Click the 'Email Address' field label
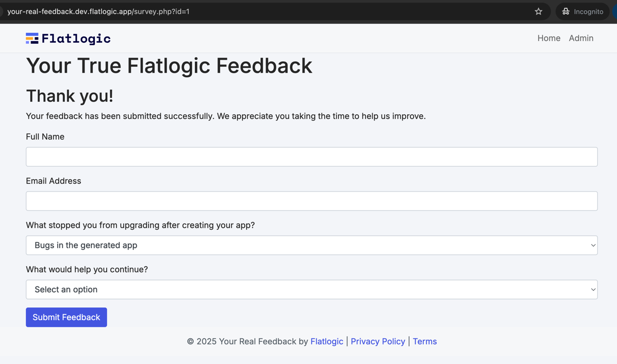Viewport: 617px width, 364px height. [54, 181]
